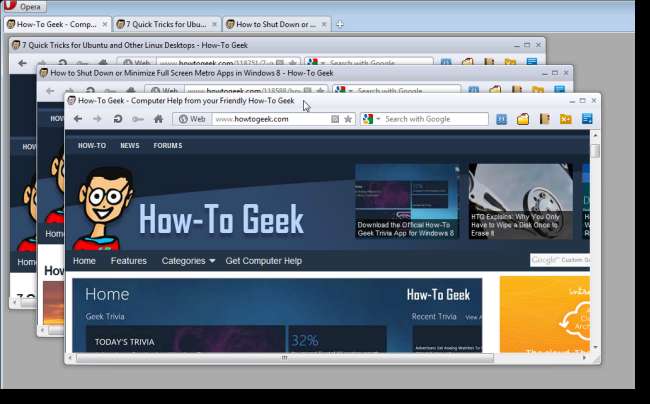650x404 pixels.
Task: Click vertical scrollbar down arrow in front window
Action: tap(595, 347)
